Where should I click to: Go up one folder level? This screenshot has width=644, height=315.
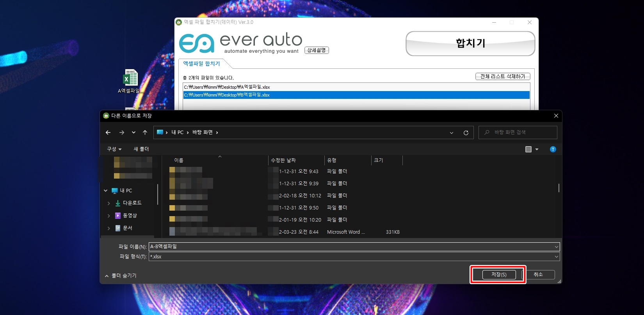[x=145, y=132]
